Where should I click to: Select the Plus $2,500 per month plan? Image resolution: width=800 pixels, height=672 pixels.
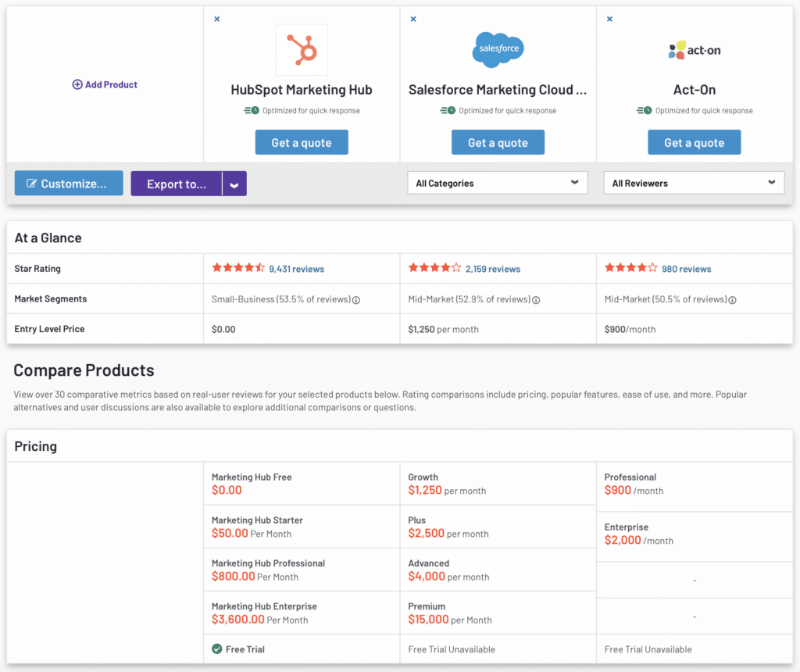(498, 527)
